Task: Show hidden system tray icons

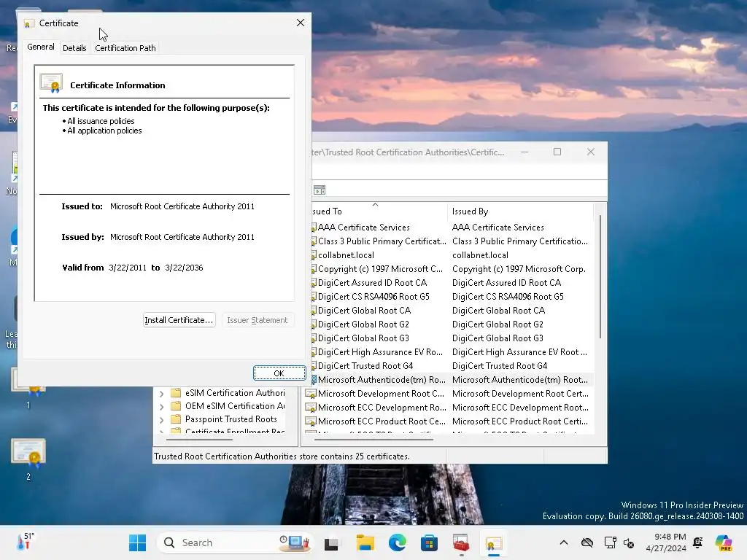Action: pyautogui.click(x=564, y=542)
